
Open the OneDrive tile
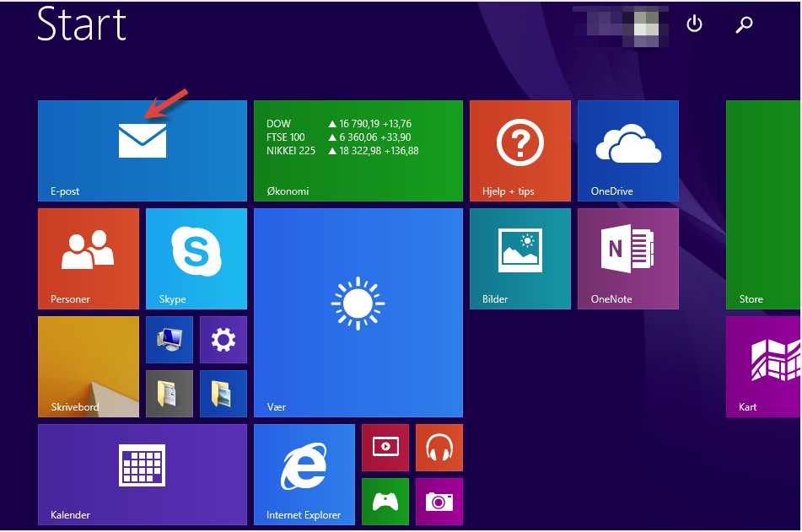pos(628,151)
